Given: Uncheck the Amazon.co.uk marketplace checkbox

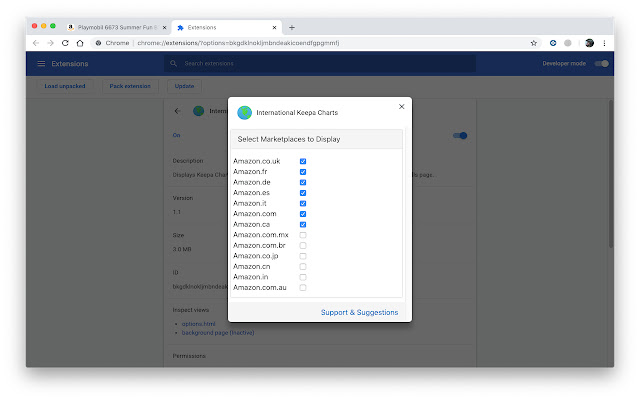Looking at the screenshot, I should (303, 161).
